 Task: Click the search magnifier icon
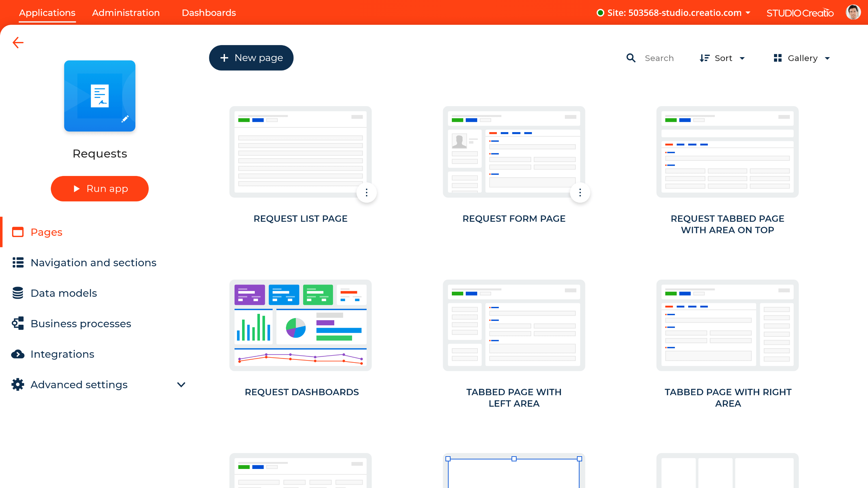point(631,58)
